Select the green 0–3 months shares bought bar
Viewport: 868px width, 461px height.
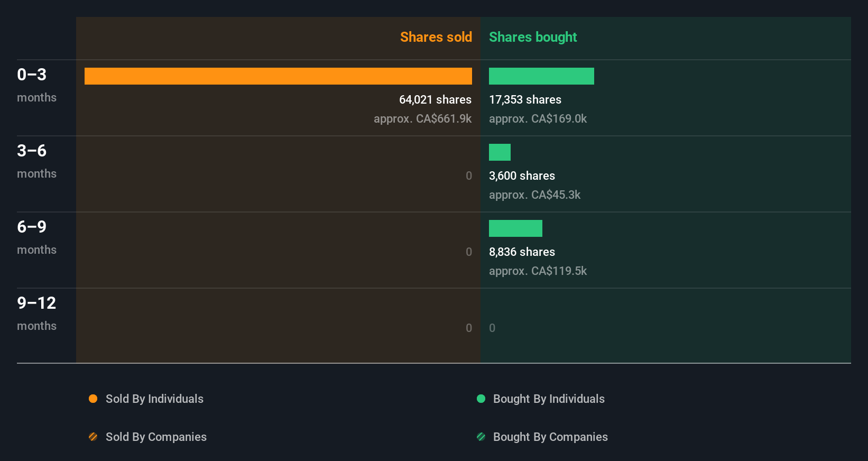click(x=541, y=76)
